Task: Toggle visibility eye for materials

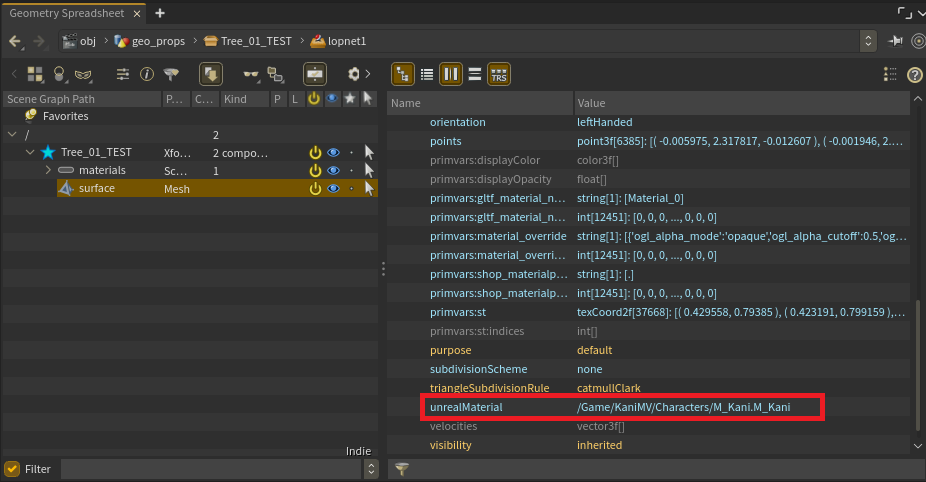Action: pos(334,171)
